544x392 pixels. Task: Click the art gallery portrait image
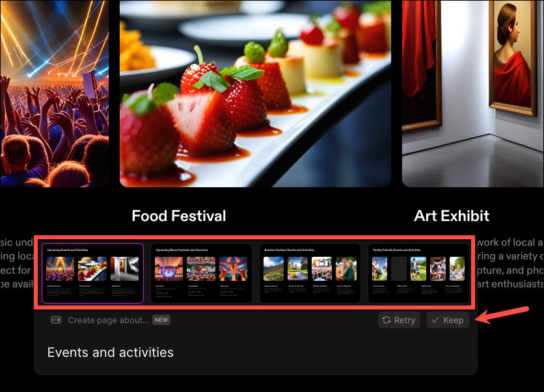473,94
